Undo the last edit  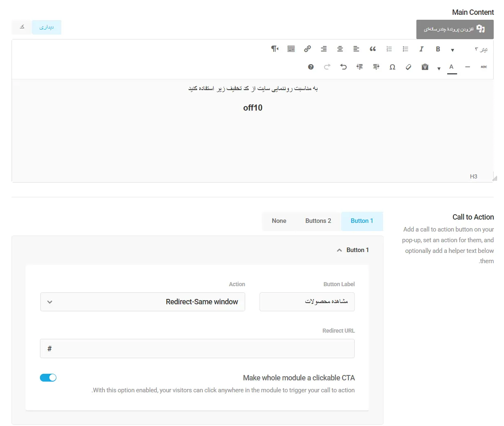(x=344, y=67)
